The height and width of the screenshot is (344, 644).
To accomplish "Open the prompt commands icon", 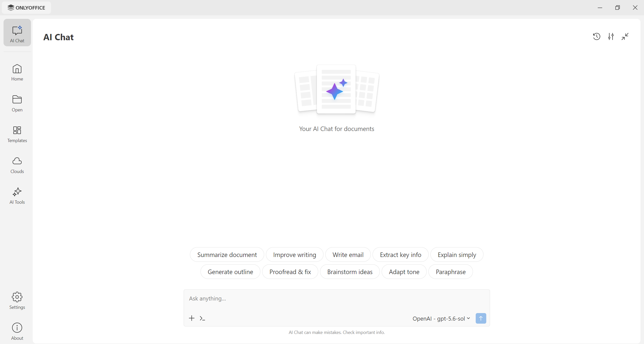I will point(203,319).
